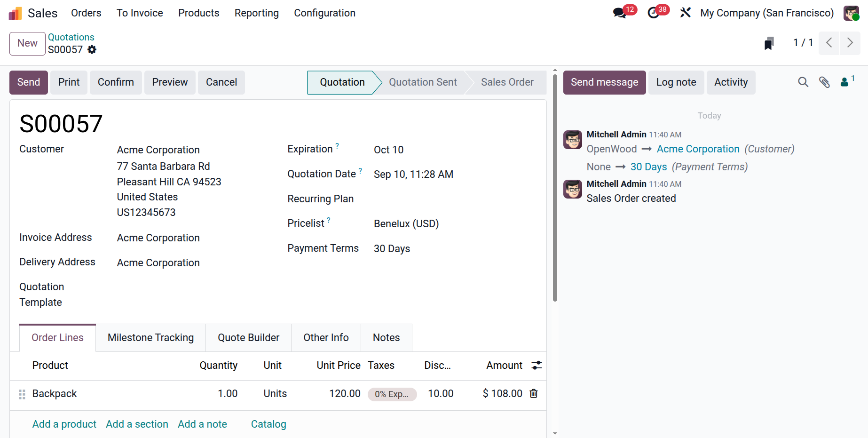This screenshot has width=868, height=438.
Task: Click the Quotation Date help question mark
Action: 360,171
